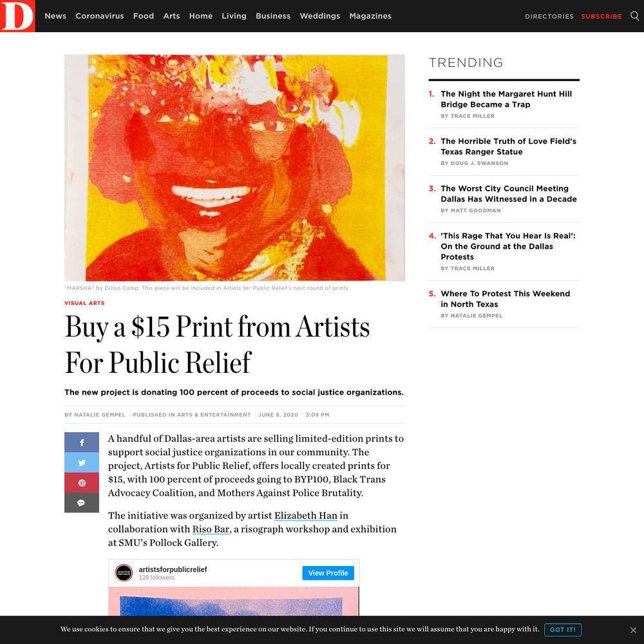Viewport: 644px width, 644px height.
Task: Read Margaret Hunt Hill Bridge trending story
Action: (506, 99)
